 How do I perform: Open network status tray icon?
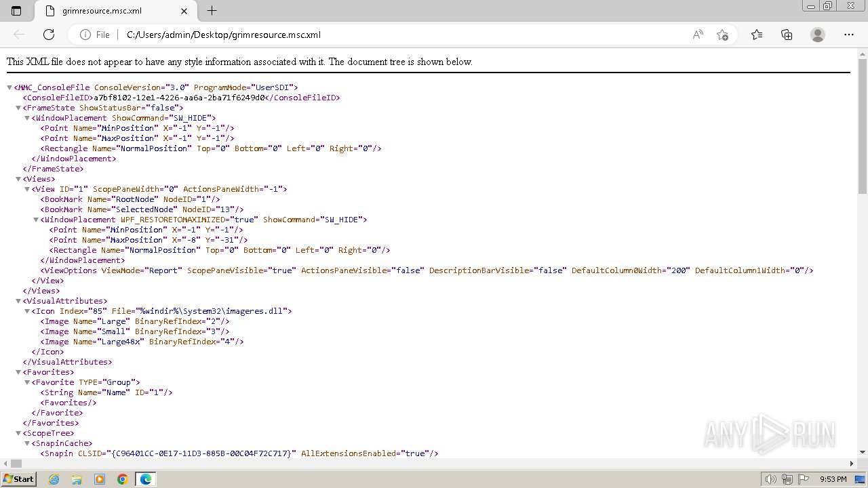pyautogui.click(x=787, y=479)
